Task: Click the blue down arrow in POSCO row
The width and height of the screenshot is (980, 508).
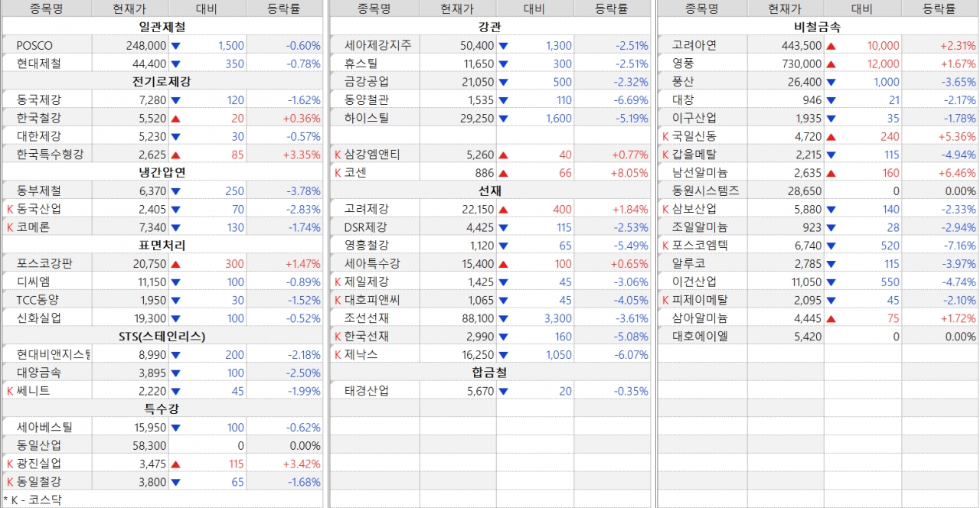Action: pos(175,46)
